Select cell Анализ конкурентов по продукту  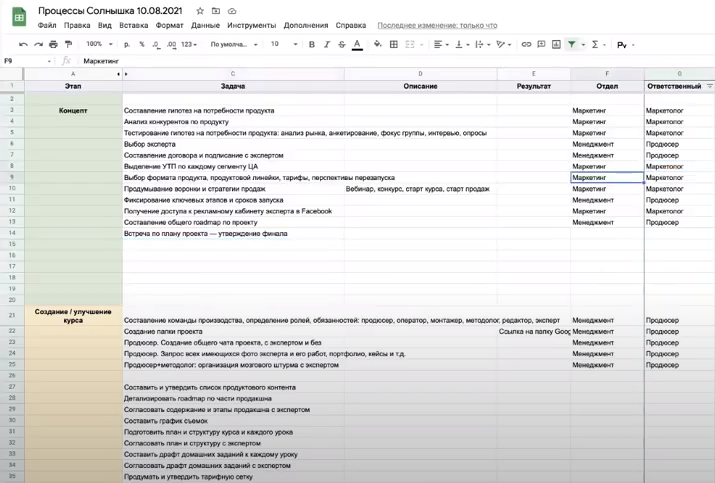click(233, 122)
